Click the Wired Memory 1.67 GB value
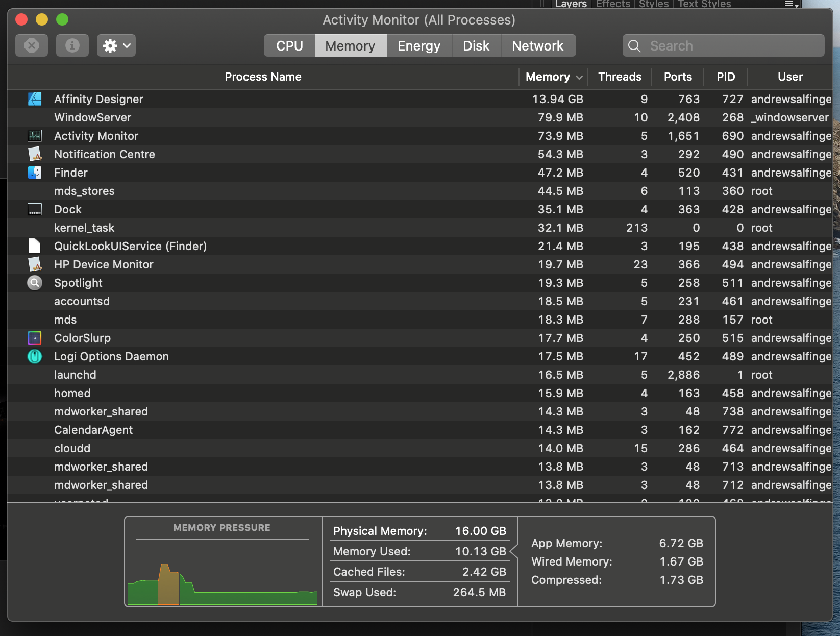Viewport: 840px width, 636px height. [681, 561]
